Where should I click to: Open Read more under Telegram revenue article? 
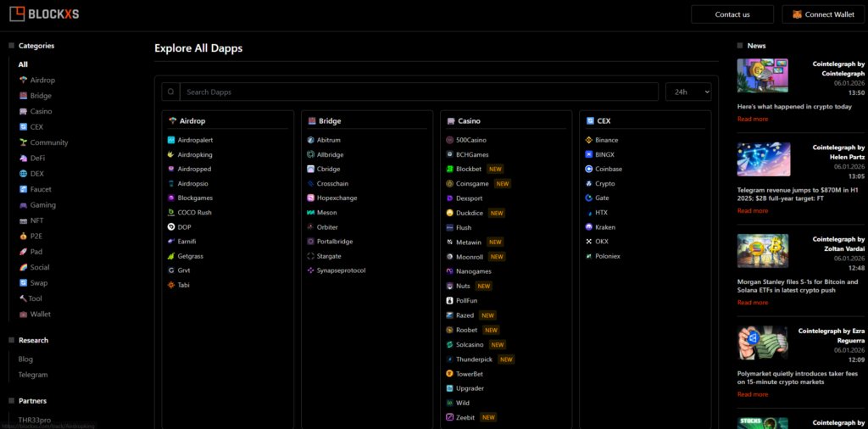pyautogui.click(x=753, y=210)
